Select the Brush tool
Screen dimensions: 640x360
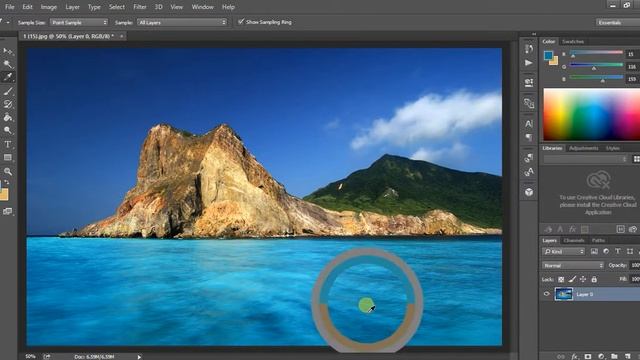tap(7, 91)
